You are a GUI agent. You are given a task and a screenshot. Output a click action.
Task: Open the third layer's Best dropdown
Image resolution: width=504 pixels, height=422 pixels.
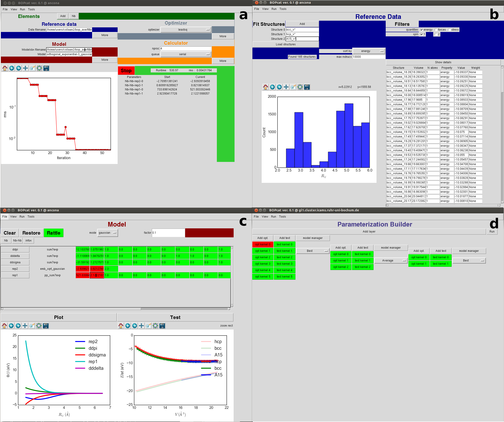469,261
